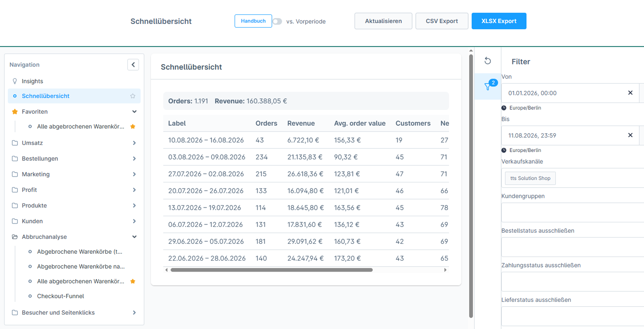
Task: Open the Checkout-Funnel report
Action: [x=60, y=296]
